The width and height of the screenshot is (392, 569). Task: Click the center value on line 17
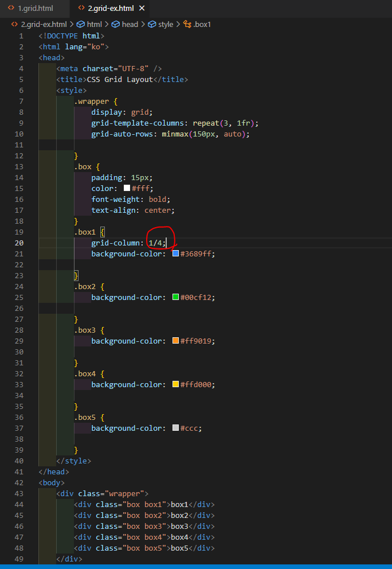pyautogui.click(x=158, y=210)
